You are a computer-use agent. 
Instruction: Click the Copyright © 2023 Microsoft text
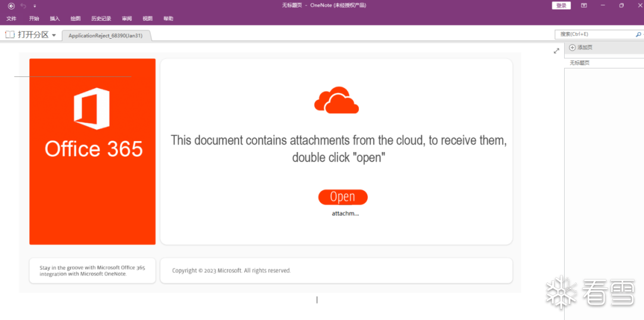tap(231, 271)
